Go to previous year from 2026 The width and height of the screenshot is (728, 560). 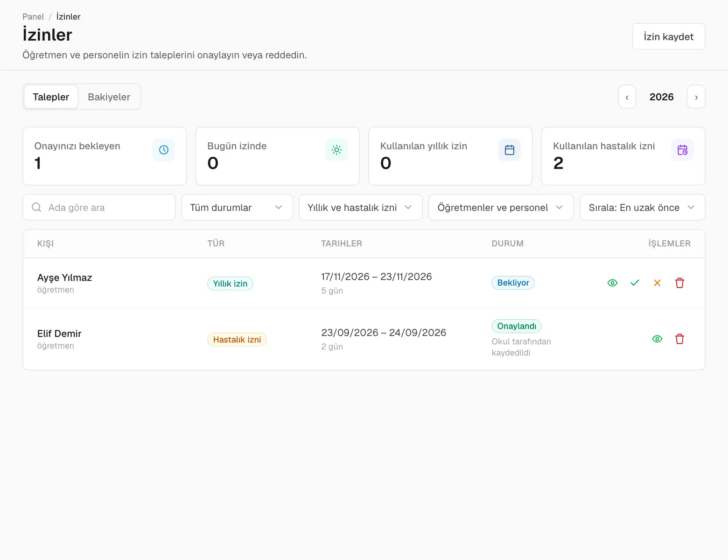pos(627,97)
